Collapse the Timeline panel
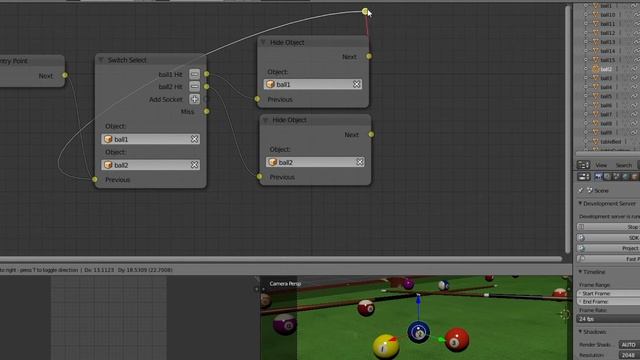 (x=580, y=272)
